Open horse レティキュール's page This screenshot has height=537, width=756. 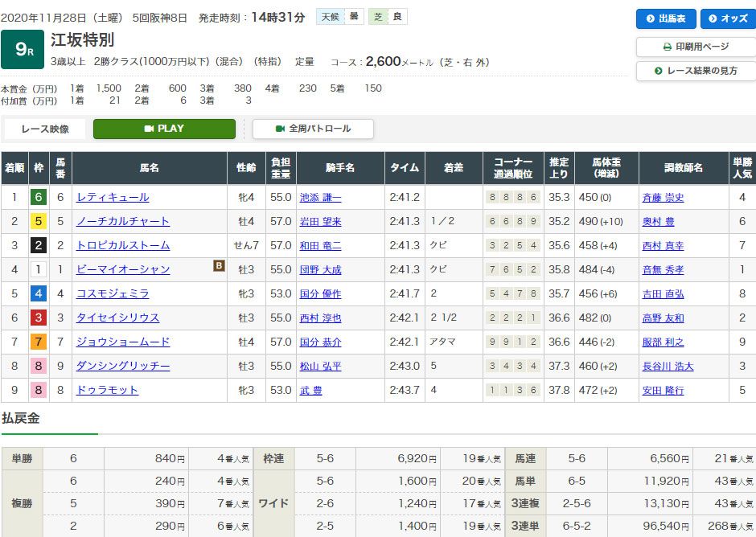[113, 197]
